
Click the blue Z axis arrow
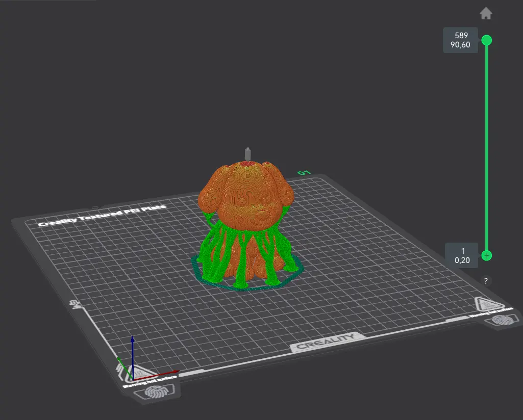point(133,356)
